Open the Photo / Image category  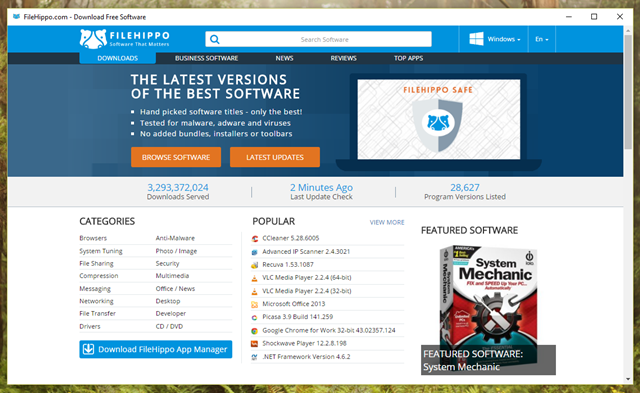tap(176, 251)
